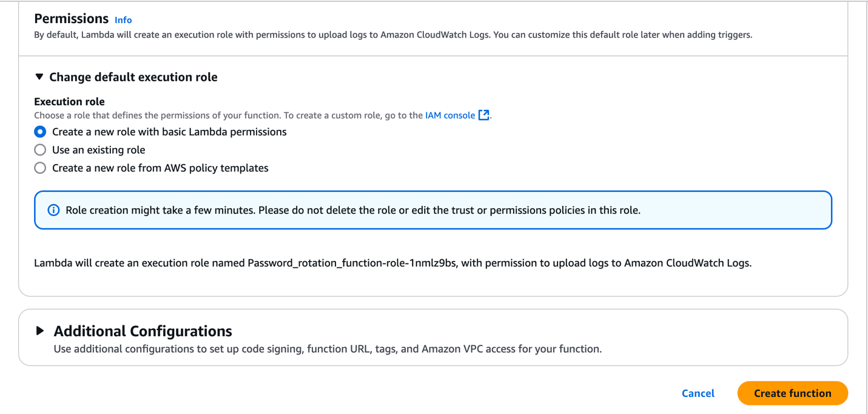Viewport: 868px width, 414px height.
Task: Click the Password_rotation_function-role-1nmlz9bs role name text
Action: (351, 263)
